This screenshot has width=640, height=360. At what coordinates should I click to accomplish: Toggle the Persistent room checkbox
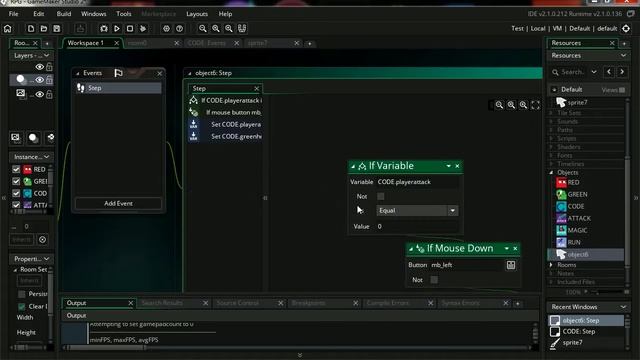[x=22, y=294]
